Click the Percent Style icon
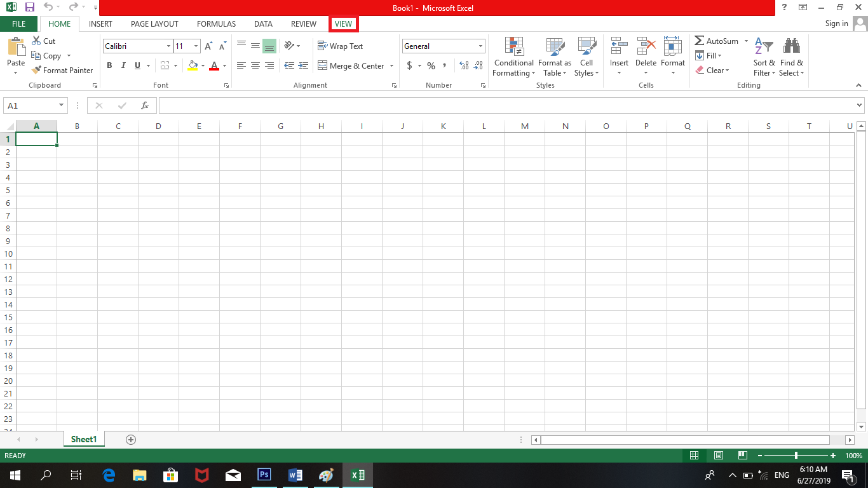The height and width of the screenshot is (488, 868). pyautogui.click(x=431, y=65)
